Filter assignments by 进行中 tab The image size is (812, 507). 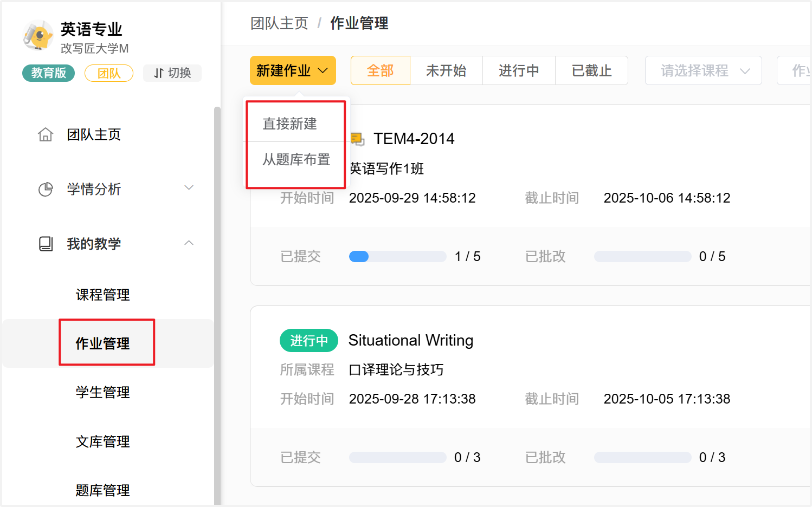pyautogui.click(x=518, y=70)
